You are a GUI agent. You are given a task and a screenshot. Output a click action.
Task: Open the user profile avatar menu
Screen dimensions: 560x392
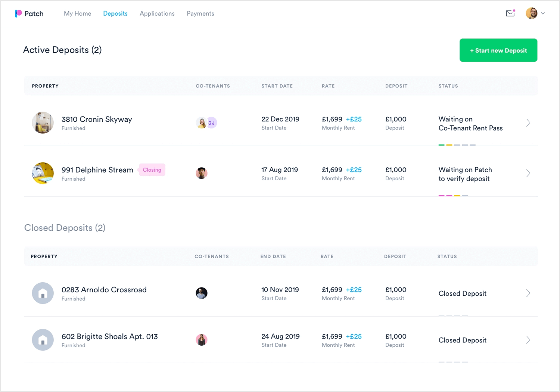532,13
